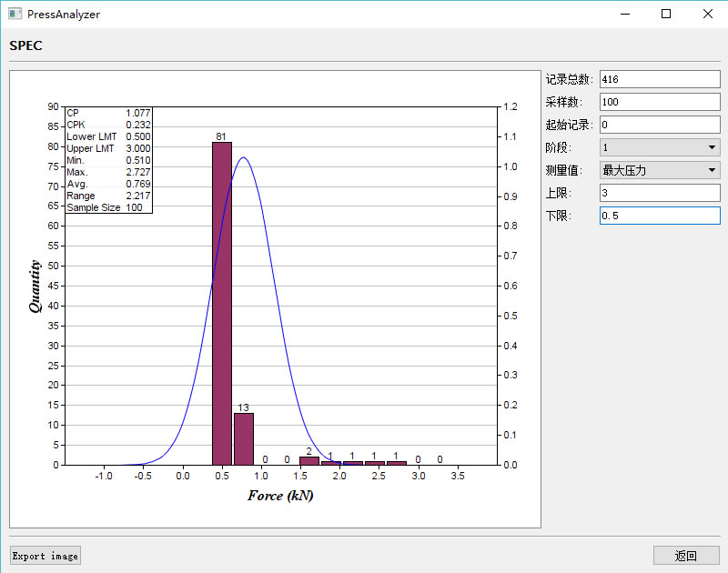
Task: Click the Avg. value 0.769
Action: pyautogui.click(x=138, y=184)
